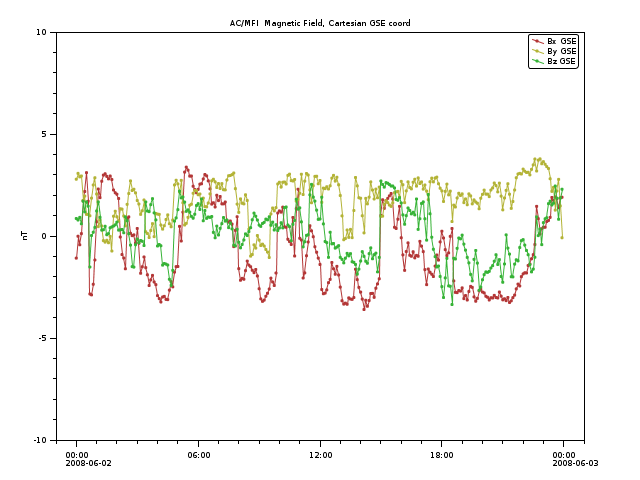Click the y-axis tick label 10

pyautogui.click(x=43, y=32)
